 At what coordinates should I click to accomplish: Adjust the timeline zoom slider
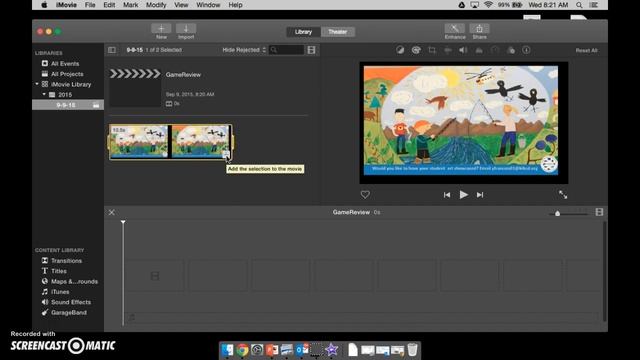[557, 213]
